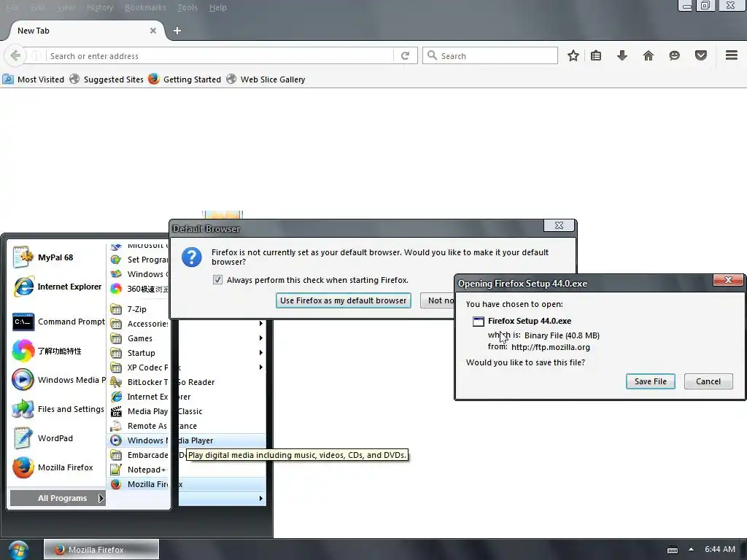The width and height of the screenshot is (747, 560).
Task: Expand the Accessories program folder
Action: click(139, 324)
